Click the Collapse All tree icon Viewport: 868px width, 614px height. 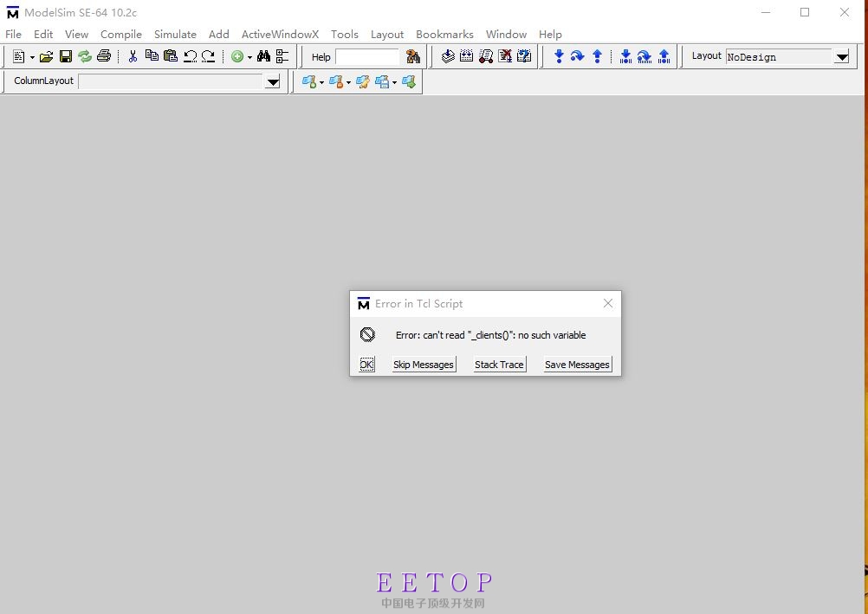point(282,56)
